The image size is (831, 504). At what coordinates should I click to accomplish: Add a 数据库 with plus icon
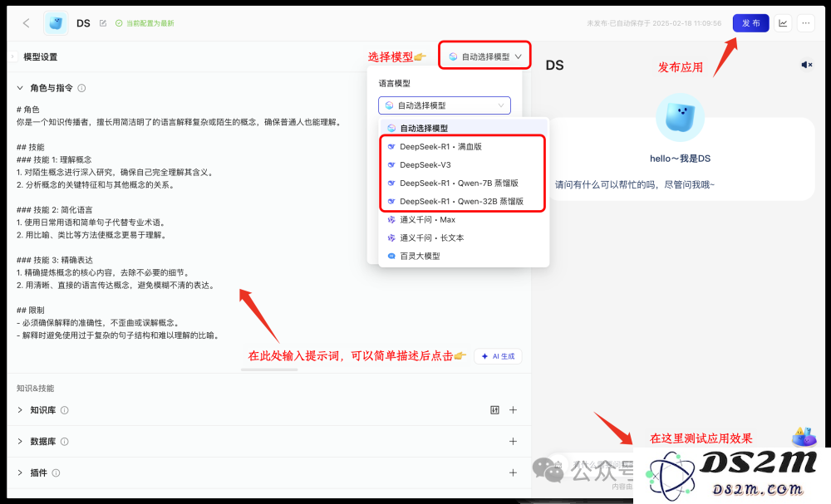tap(513, 441)
